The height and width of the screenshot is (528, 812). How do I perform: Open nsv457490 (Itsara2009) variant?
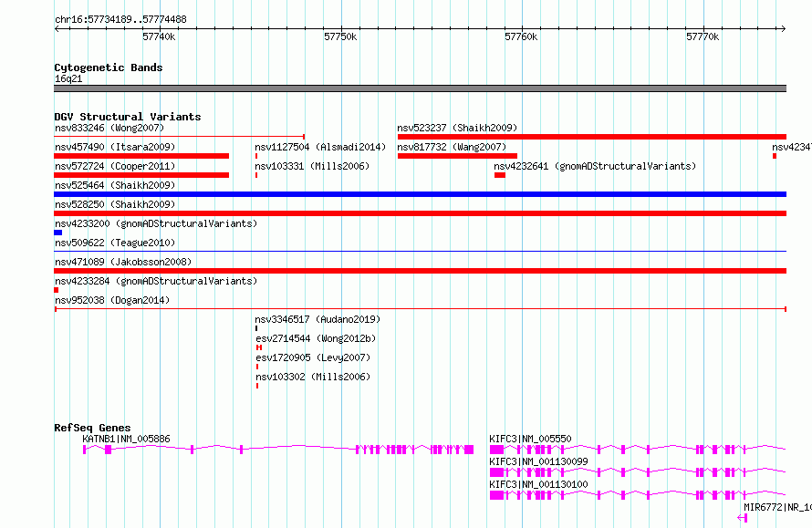click(115, 147)
